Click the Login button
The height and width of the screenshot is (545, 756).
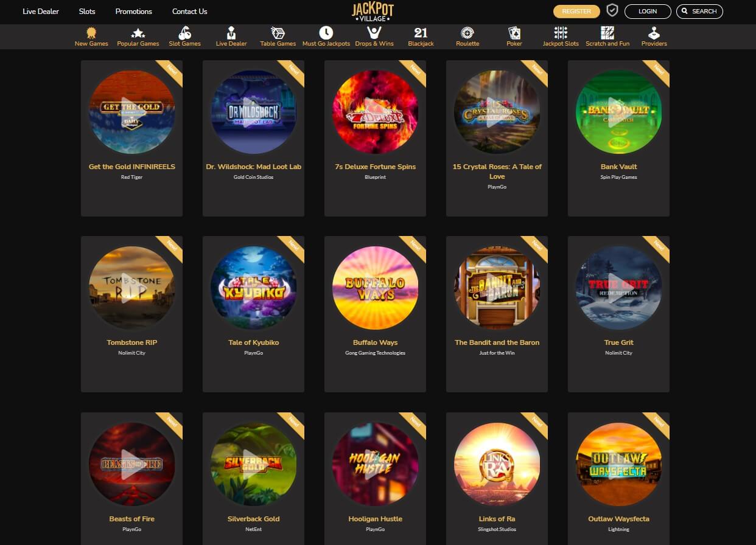648,11
